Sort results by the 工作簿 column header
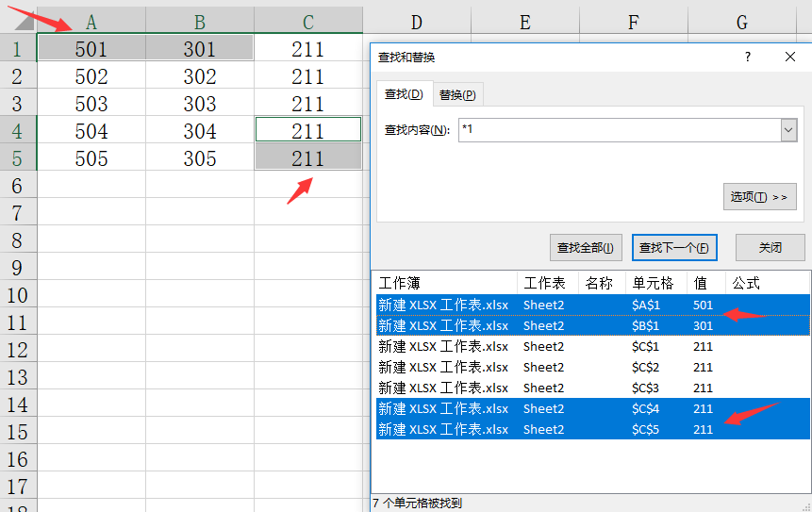The height and width of the screenshot is (512, 812). pos(445,283)
